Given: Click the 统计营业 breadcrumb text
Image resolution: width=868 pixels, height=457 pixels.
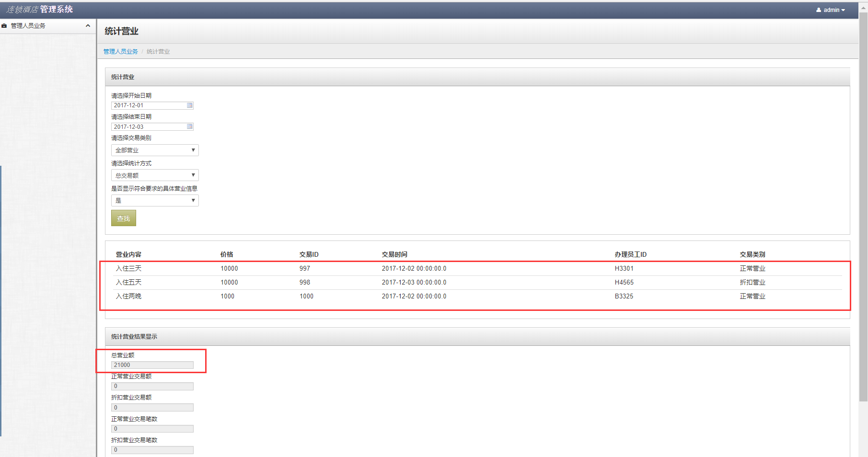Looking at the screenshot, I should [158, 52].
